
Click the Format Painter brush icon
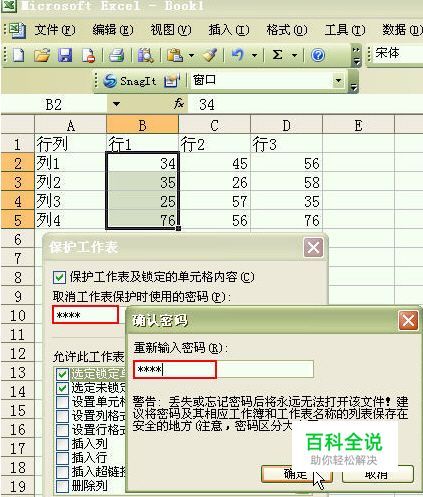(x=210, y=55)
